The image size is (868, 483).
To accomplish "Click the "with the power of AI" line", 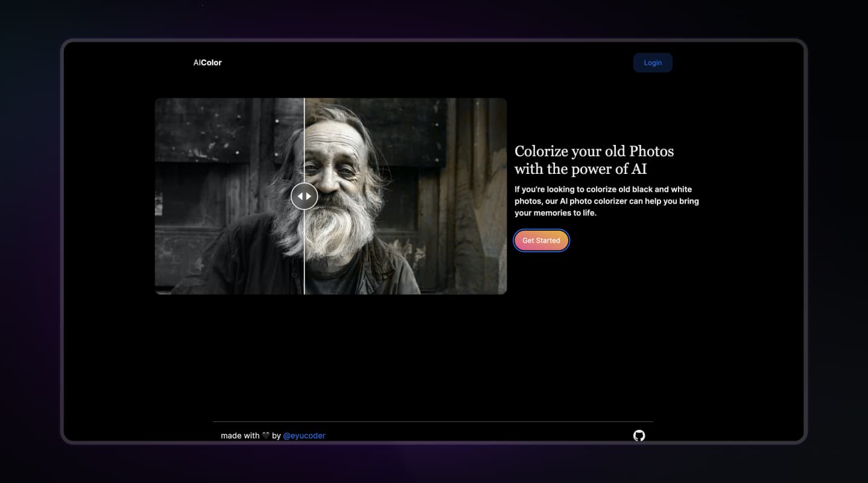I will pyautogui.click(x=580, y=170).
